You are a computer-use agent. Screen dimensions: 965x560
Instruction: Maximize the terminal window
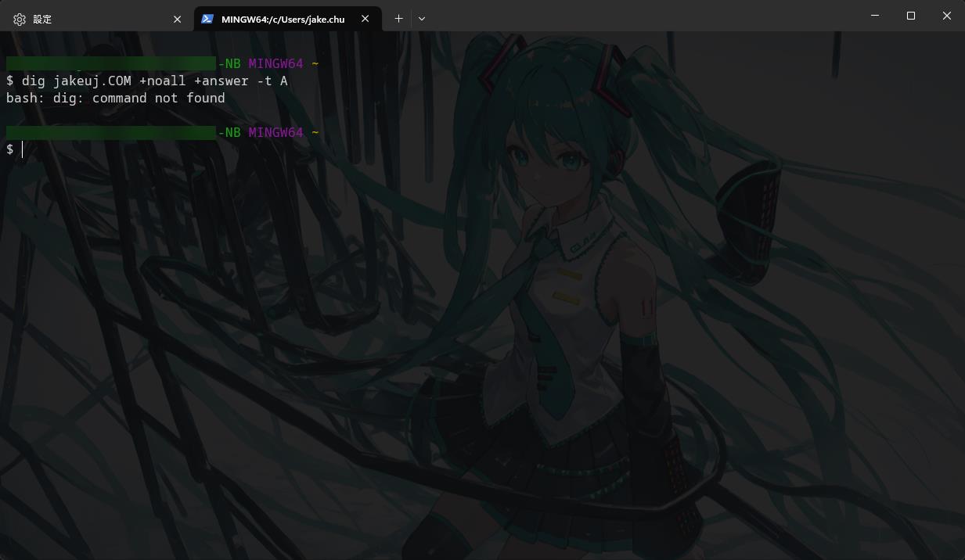(911, 16)
